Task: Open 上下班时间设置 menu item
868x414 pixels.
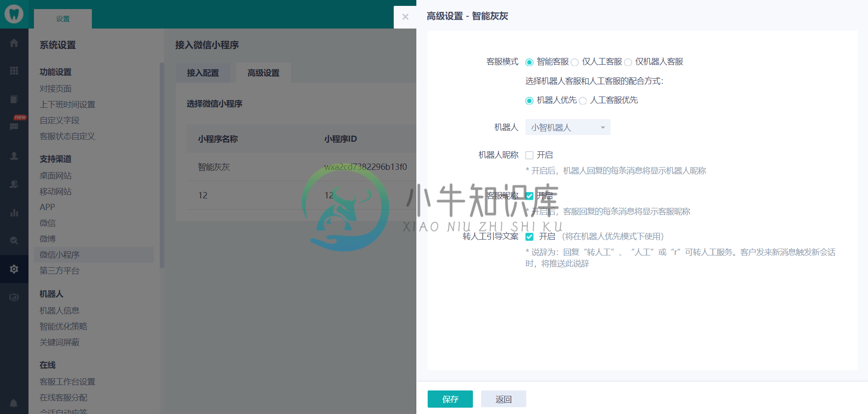Action: (x=67, y=105)
